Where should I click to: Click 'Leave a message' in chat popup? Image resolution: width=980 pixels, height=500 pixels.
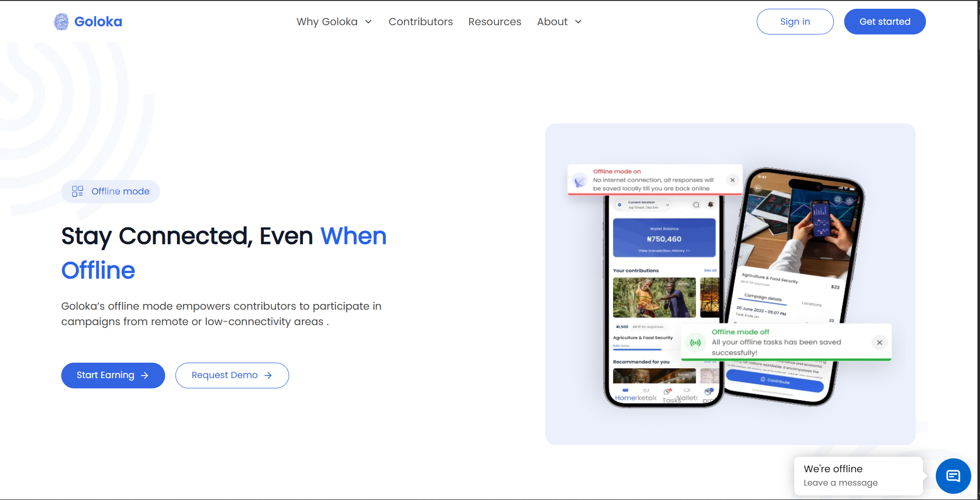tap(841, 483)
